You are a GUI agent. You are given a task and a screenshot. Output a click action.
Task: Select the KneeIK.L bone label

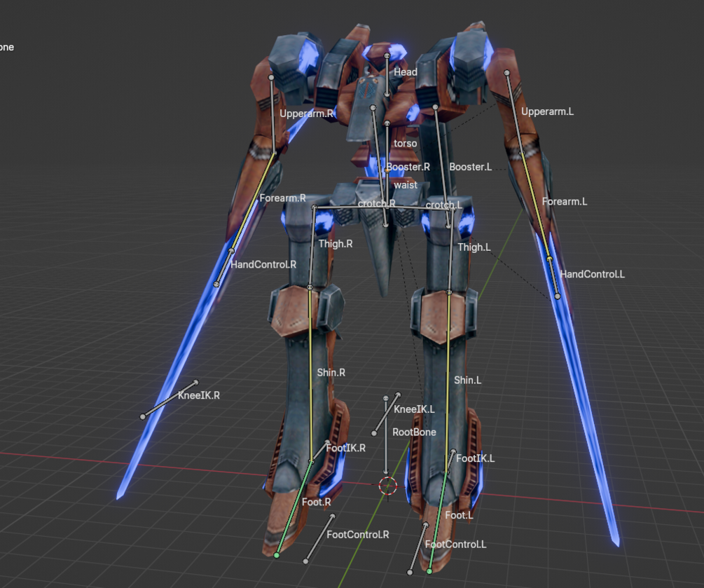414,409
